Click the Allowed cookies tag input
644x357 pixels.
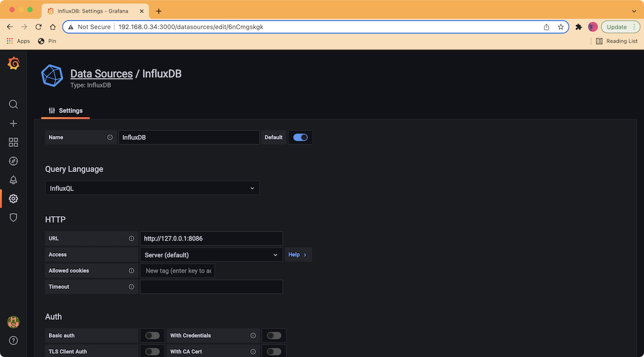click(178, 270)
